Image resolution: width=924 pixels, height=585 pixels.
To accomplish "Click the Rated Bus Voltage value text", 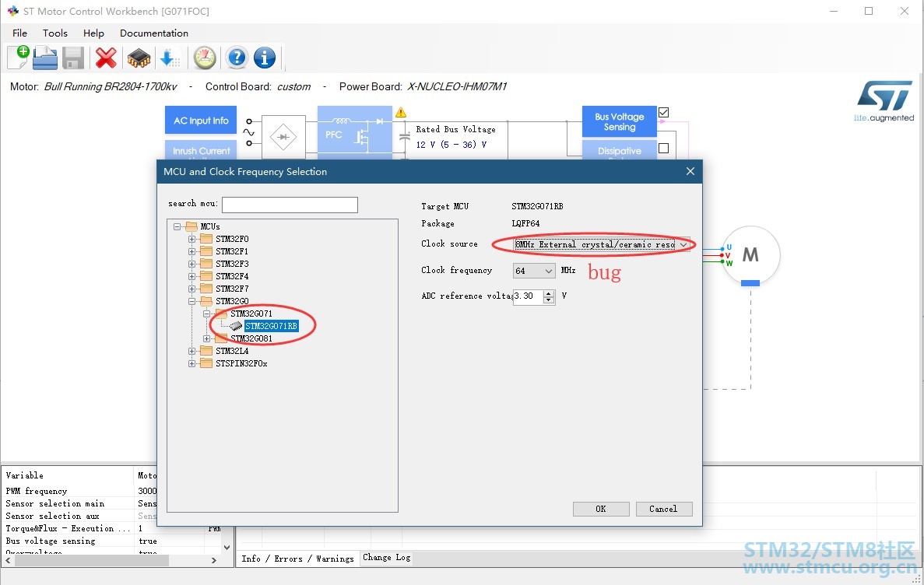I will [451, 145].
